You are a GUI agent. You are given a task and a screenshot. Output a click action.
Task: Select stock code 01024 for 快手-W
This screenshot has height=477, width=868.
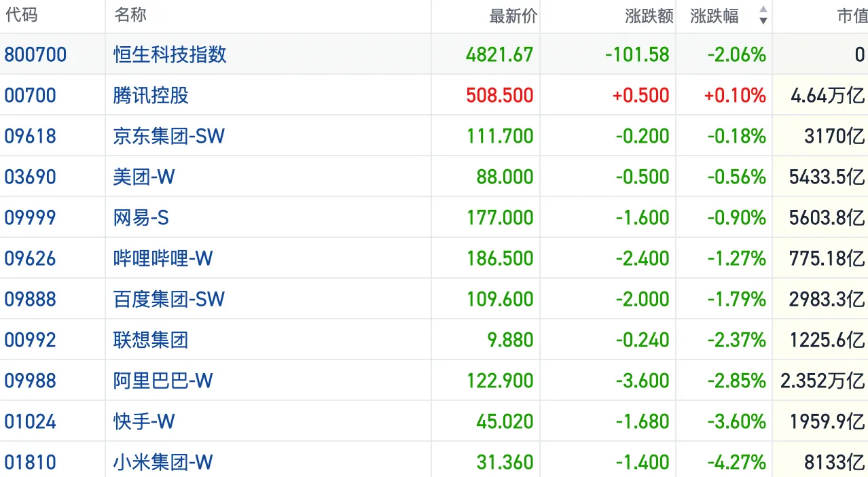pos(30,421)
